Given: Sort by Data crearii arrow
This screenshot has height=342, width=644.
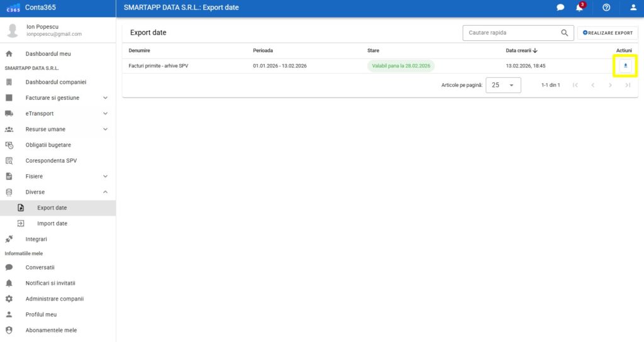Looking at the screenshot, I should (x=535, y=50).
